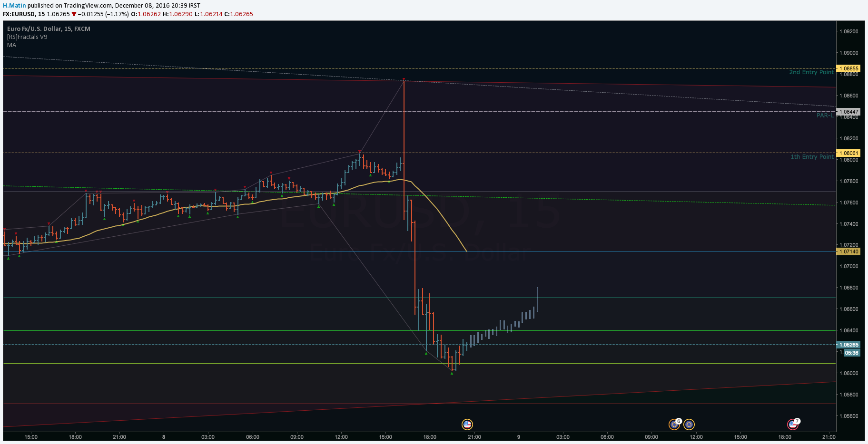Click the 1.08061 price label
868x444 pixels.
(848, 153)
